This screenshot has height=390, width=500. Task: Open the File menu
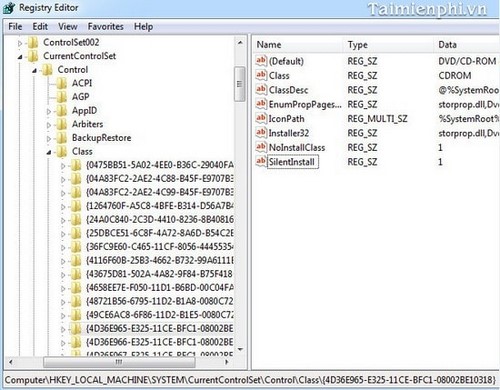(15, 26)
